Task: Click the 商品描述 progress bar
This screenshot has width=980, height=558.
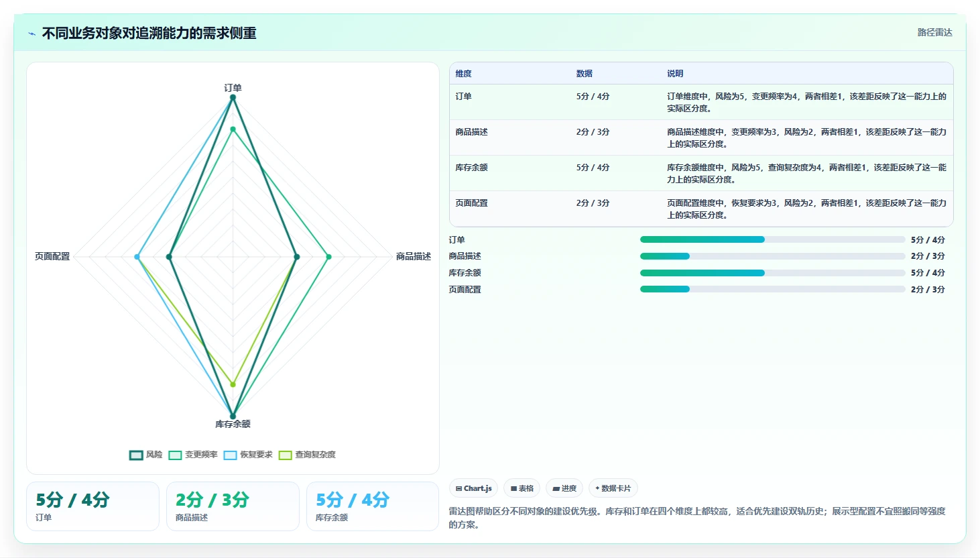Action: click(772, 256)
